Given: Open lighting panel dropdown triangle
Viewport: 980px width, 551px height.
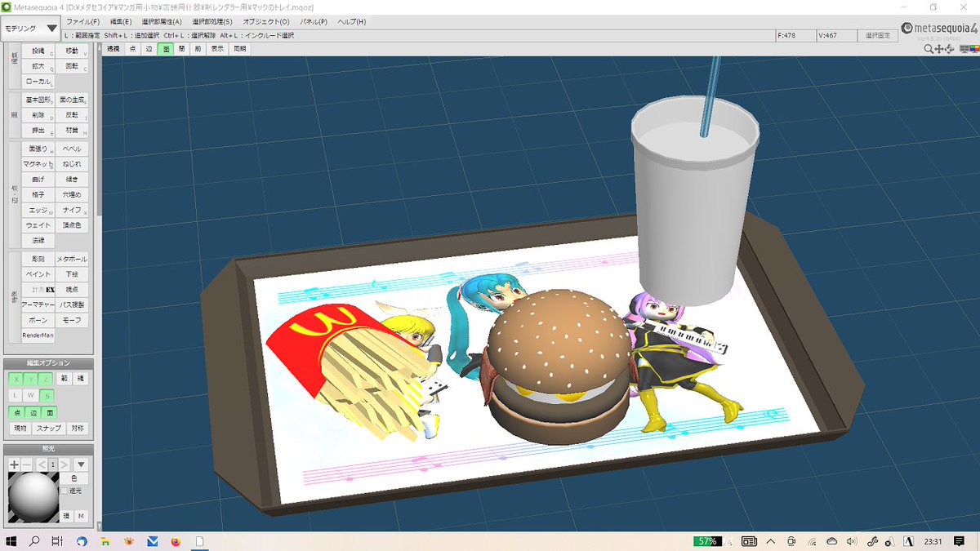Looking at the screenshot, I should point(81,464).
